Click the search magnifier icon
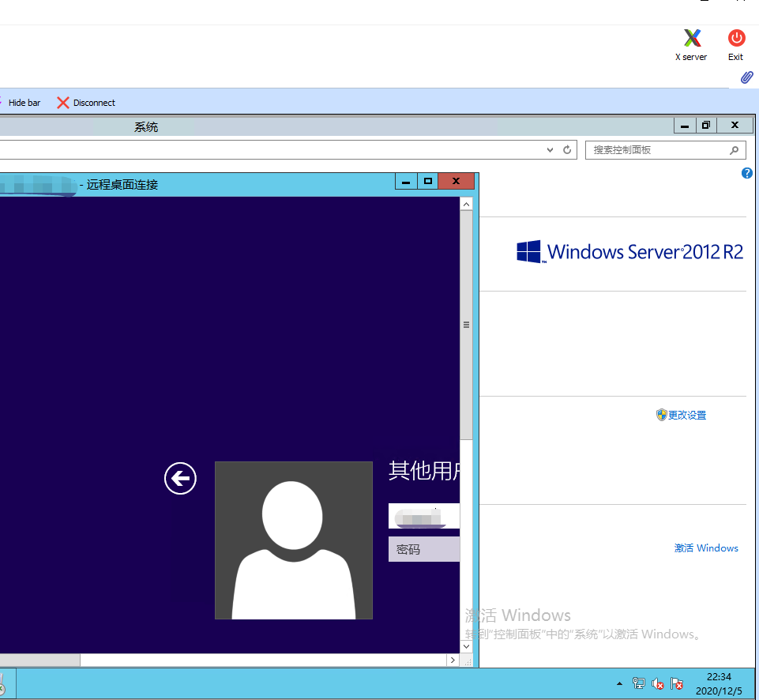759x700 pixels. 734,150
